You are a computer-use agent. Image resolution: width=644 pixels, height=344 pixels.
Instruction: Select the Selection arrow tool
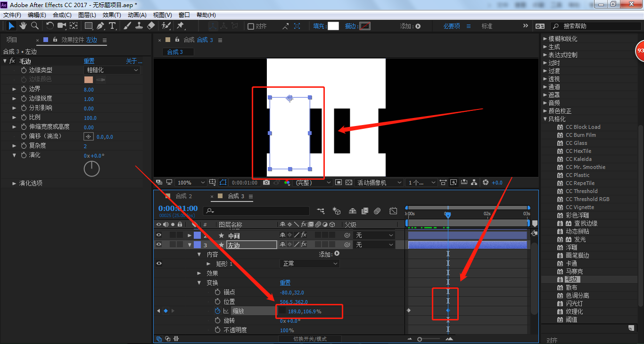pos(11,26)
